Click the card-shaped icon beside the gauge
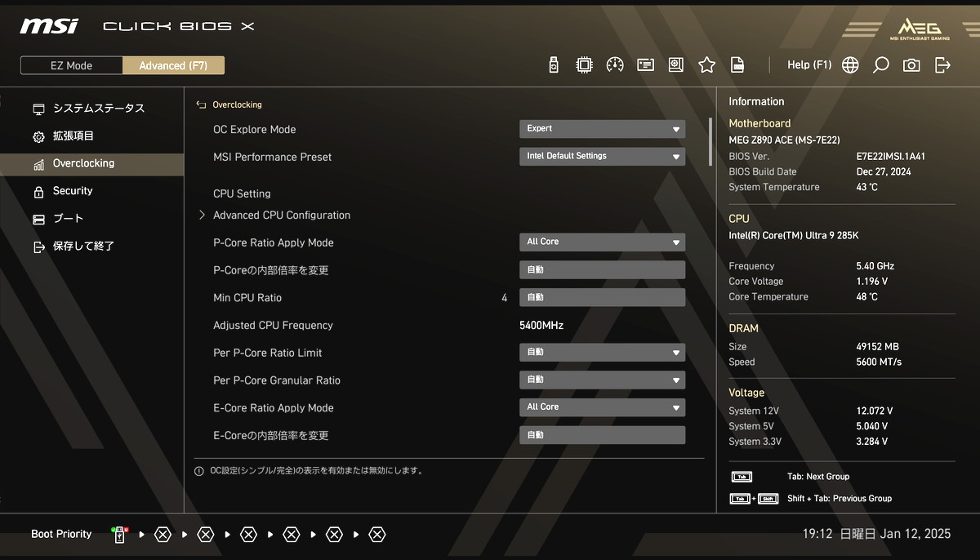The image size is (980, 560). click(646, 65)
